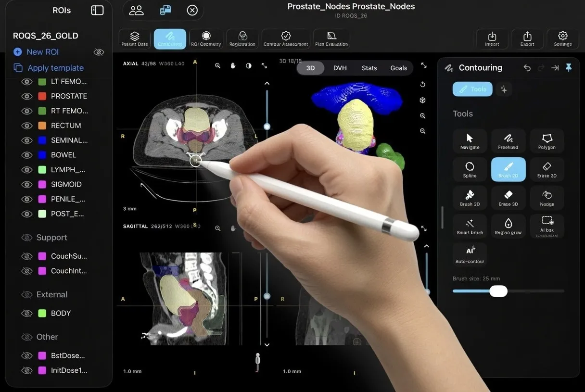
Task: Select the Navigate tool
Action: click(470, 141)
